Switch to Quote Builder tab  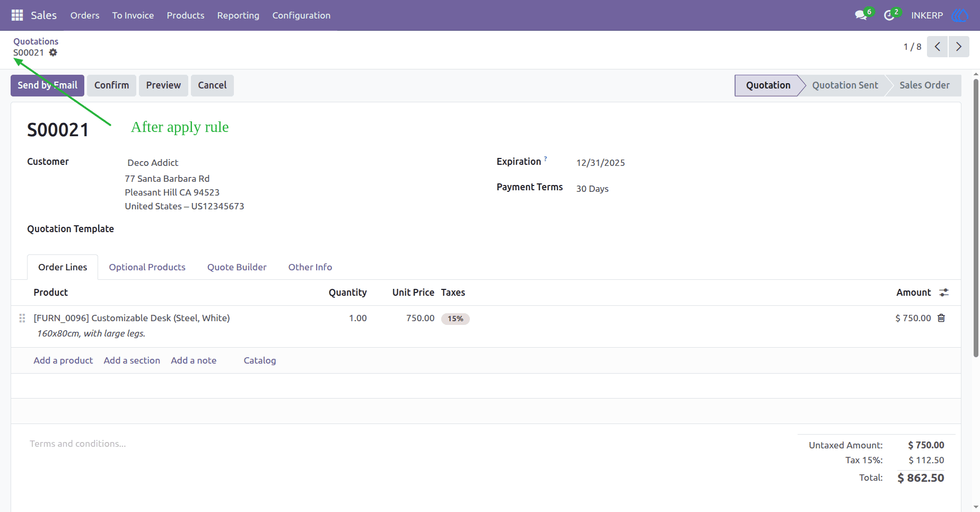[x=237, y=267]
